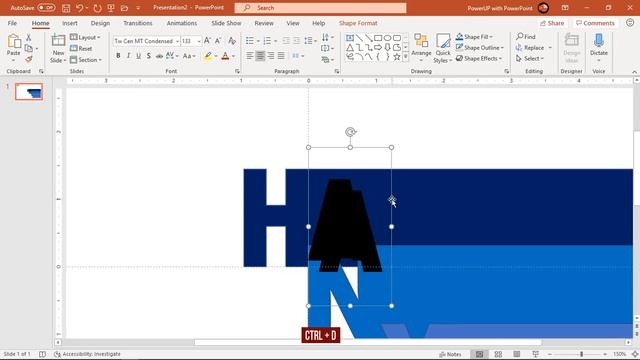The image size is (640, 360).
Task: Click the Reset slide button
Action: click(81, 48)
